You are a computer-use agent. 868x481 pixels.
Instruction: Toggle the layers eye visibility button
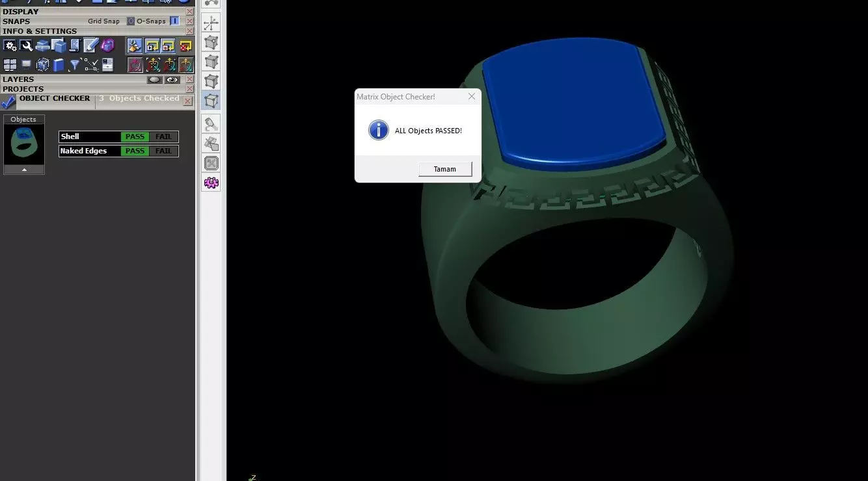pos(172,80)
